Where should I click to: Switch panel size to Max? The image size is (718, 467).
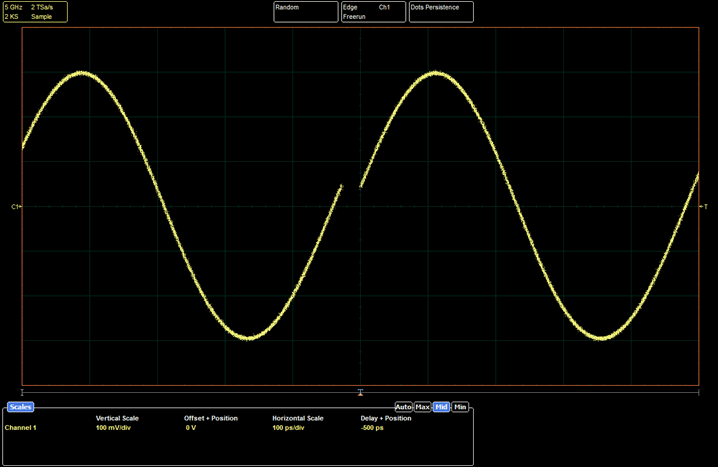click(x=422, y=407)
